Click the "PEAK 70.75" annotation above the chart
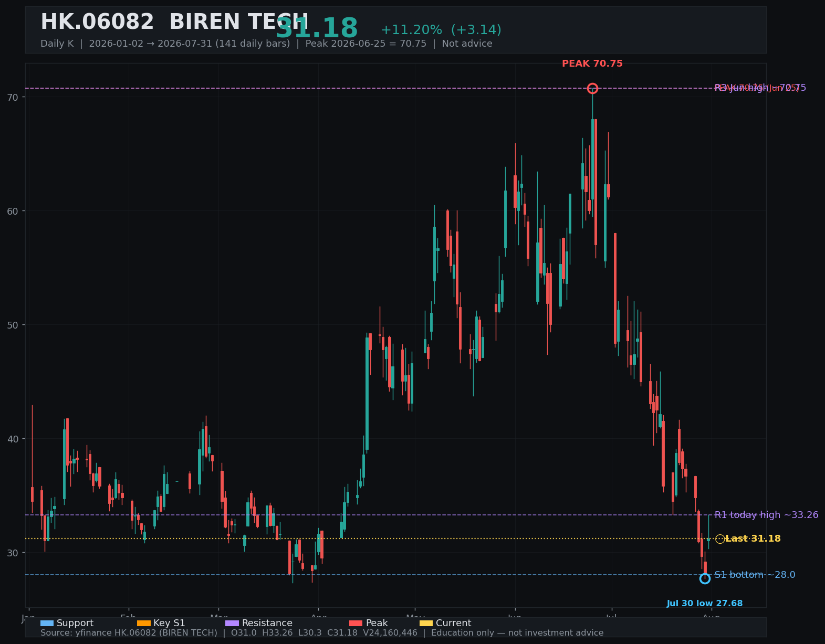The image size is (825, 644). tap(592, 64)
